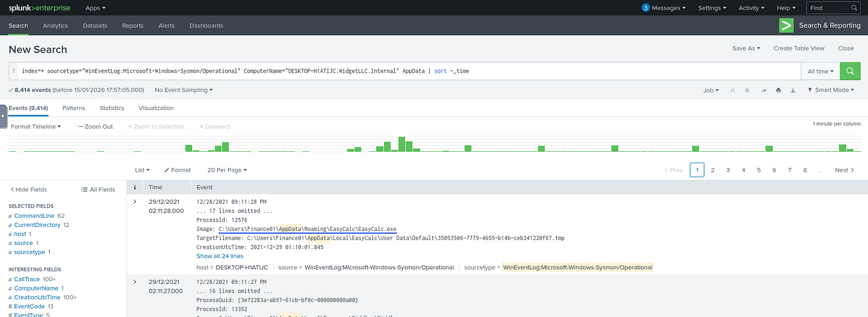Click the info column header icon
Screen dimensions: 868x317
tap(135, 187)
